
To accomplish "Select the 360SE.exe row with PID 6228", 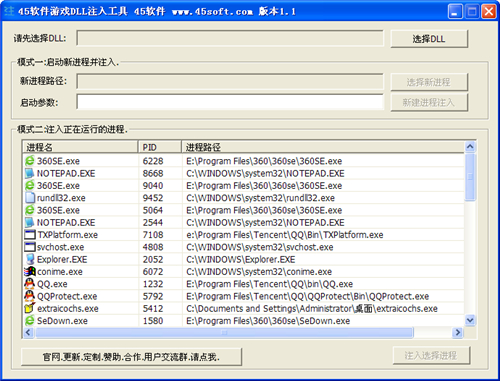I will 243,161.
